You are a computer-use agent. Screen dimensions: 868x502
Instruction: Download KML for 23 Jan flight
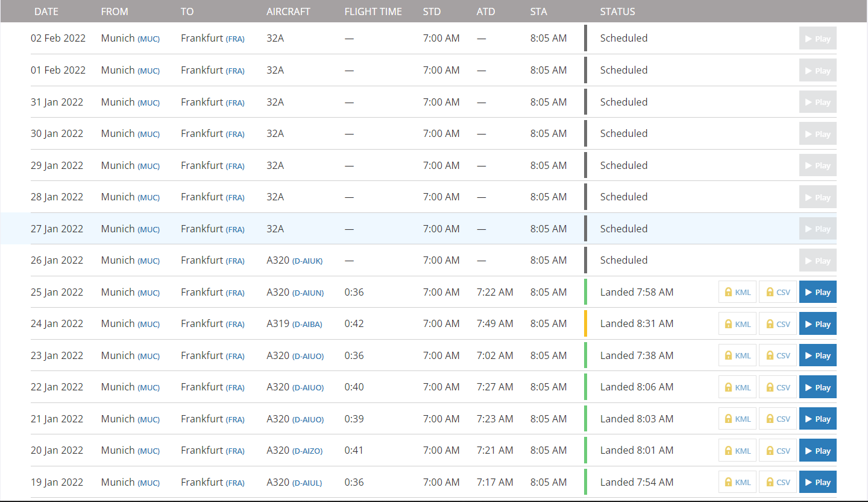click(737, 355)
